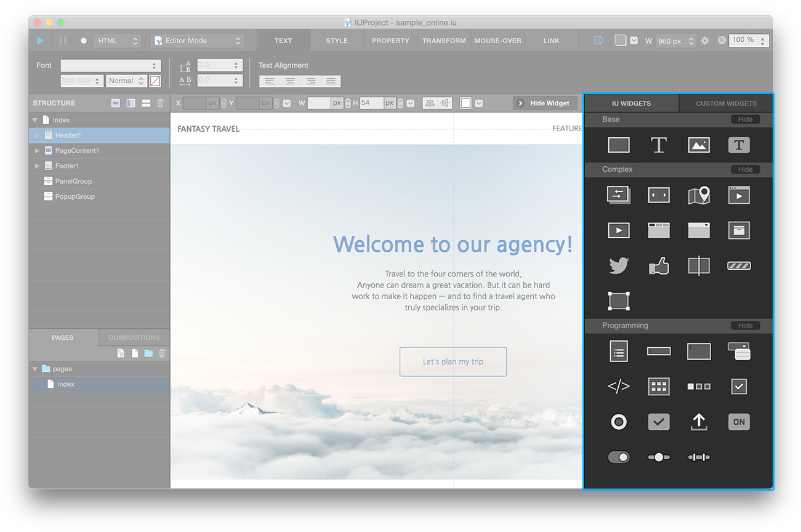Expand the Header1 tree item
Screen dimensions: 801x532
[x=37, y=135]
